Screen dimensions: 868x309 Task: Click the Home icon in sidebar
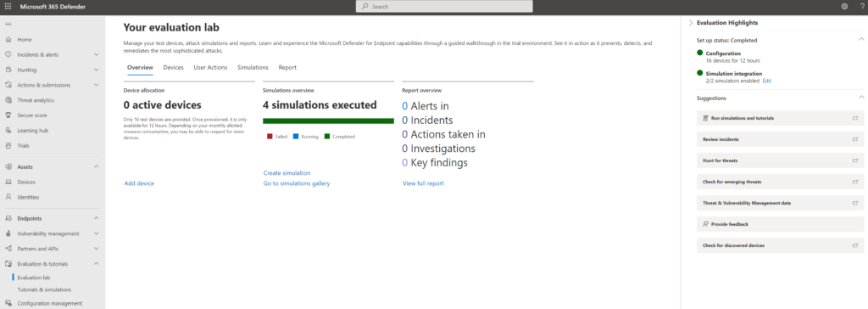(8, 39)
